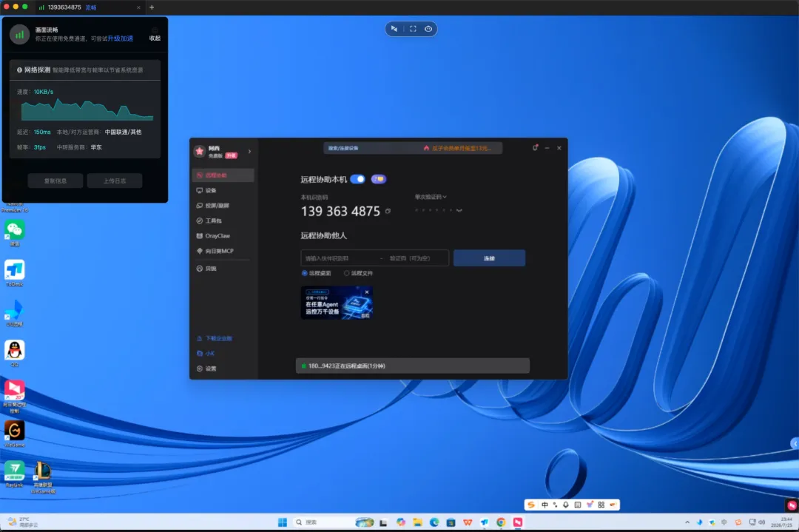Screen dimensions: 799x532
Task: Click the partner ID input field
Action: [340, 258]
